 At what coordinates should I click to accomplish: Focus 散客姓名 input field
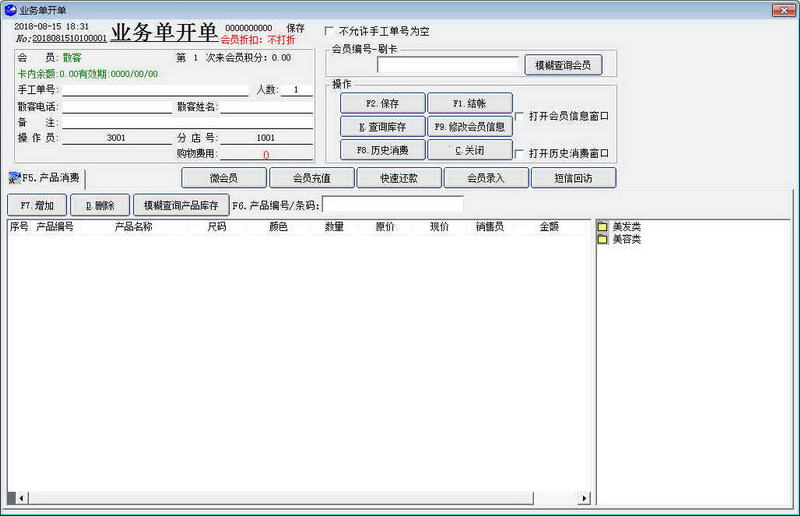[x=266, y=107]
